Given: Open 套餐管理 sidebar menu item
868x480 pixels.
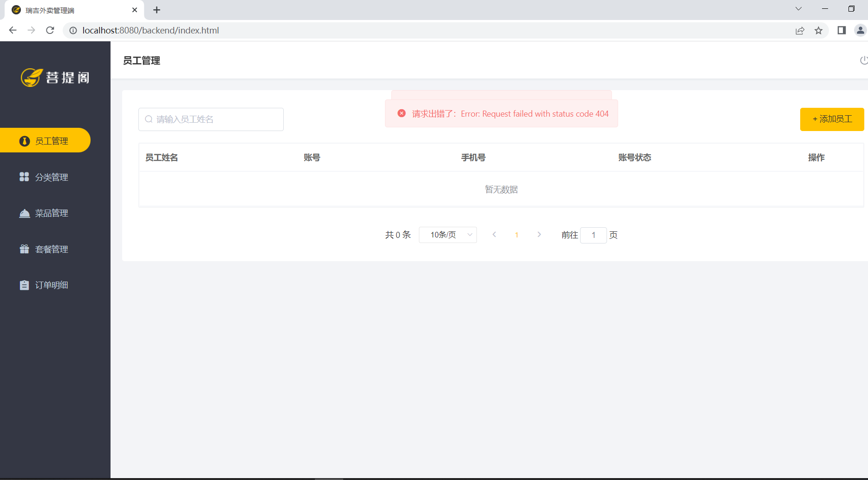Looking at the screenshot, I should click(45, 249).
